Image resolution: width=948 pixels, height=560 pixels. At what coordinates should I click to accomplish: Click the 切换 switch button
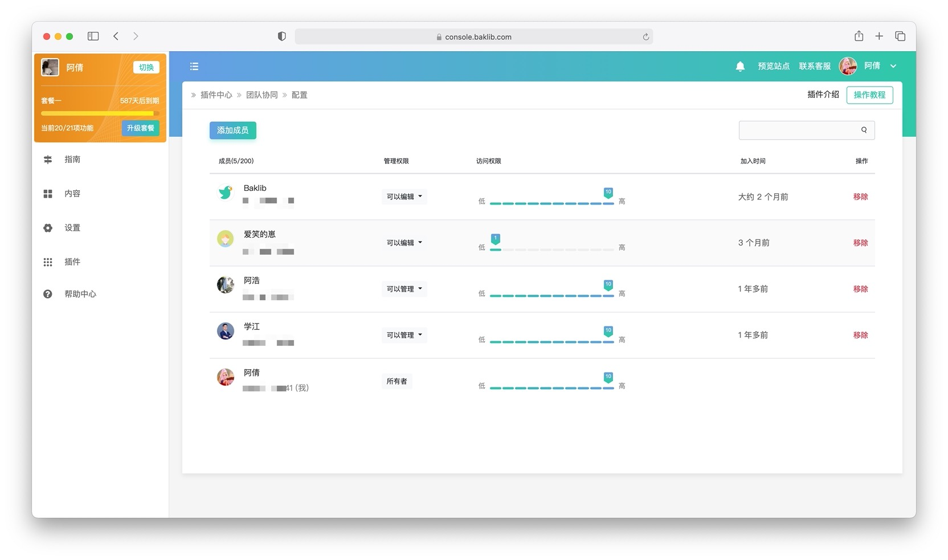(x=146, y=67)
